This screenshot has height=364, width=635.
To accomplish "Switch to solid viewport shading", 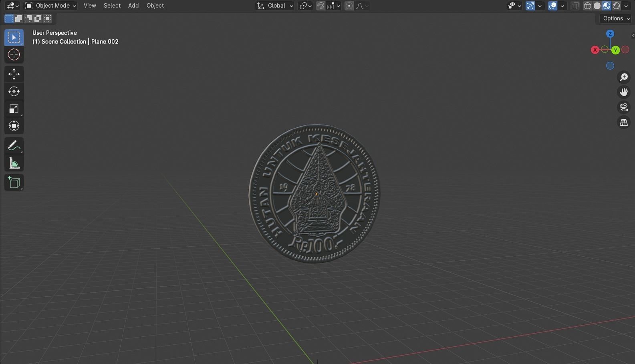I will (x=597, y=6).
